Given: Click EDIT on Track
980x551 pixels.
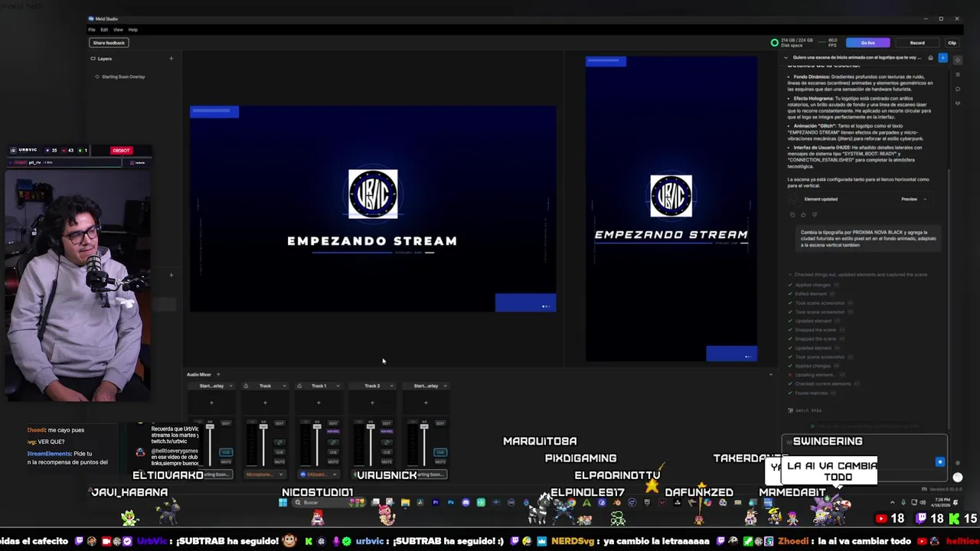Looking at the screenshot, I should (x=279, y=423).
